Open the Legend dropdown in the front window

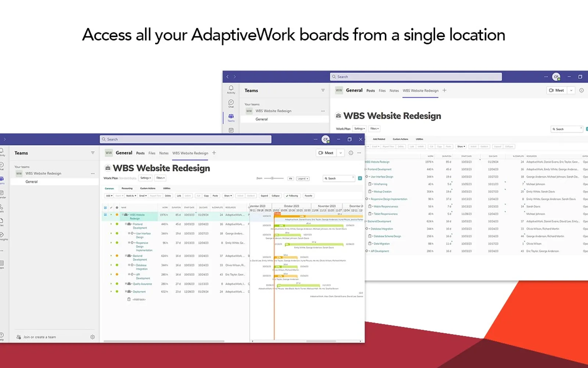303,178
